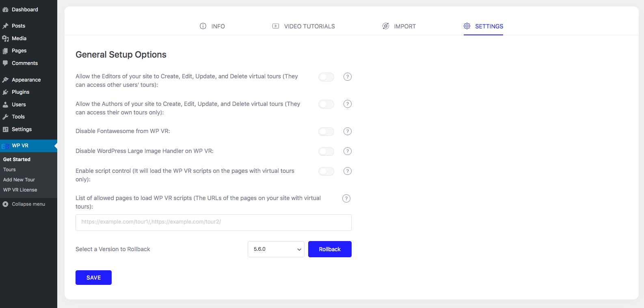Click the Settings sliders icon in sidebar
This screenshot has width=644, height=308.
click(x=5, y=129)
